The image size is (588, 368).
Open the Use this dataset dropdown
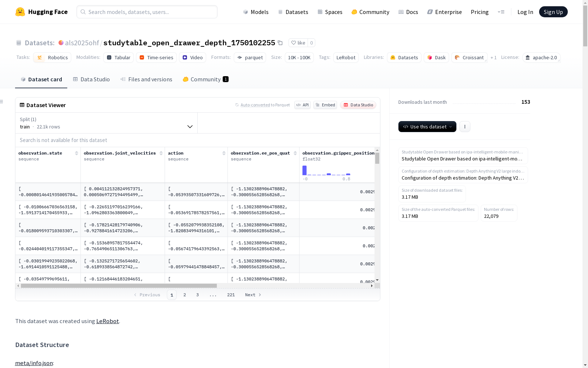[427, 127]
